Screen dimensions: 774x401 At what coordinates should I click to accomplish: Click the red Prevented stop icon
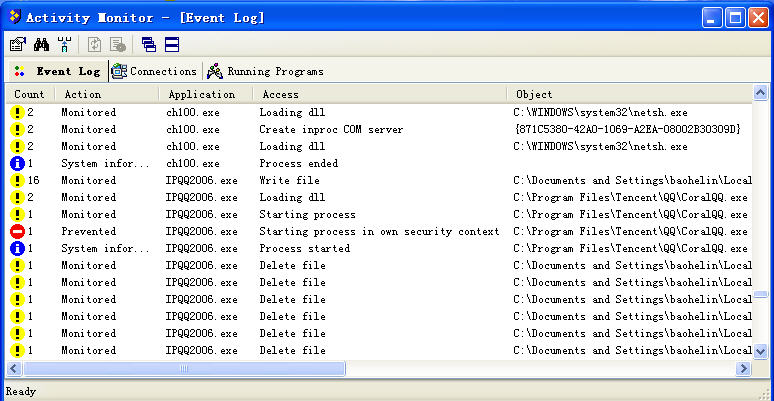tap(17, 231)
